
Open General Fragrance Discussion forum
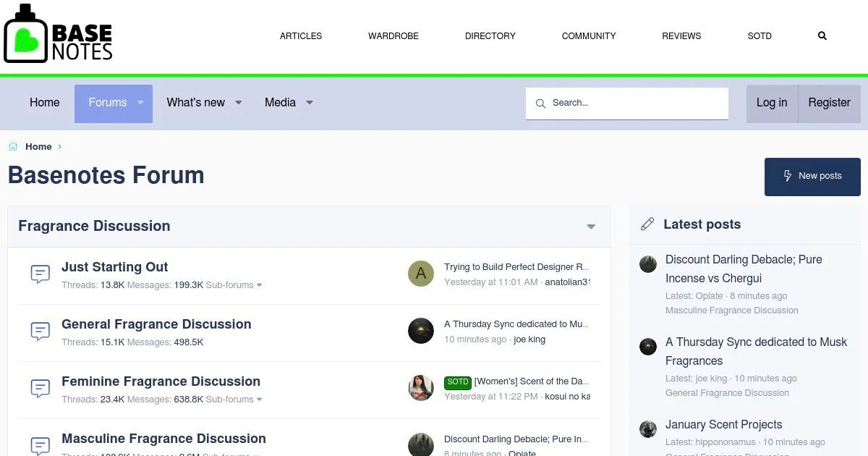(156, 324)
